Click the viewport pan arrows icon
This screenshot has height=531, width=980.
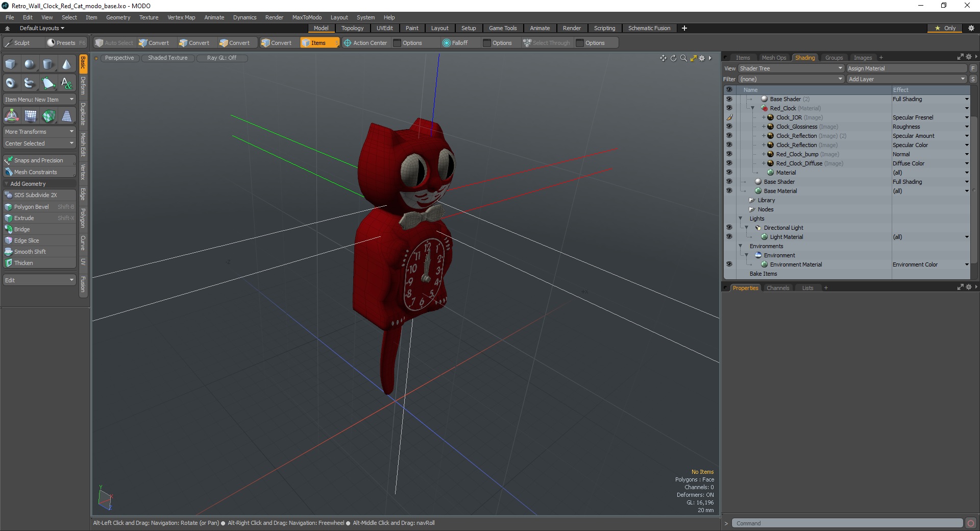tap(663, 58)
